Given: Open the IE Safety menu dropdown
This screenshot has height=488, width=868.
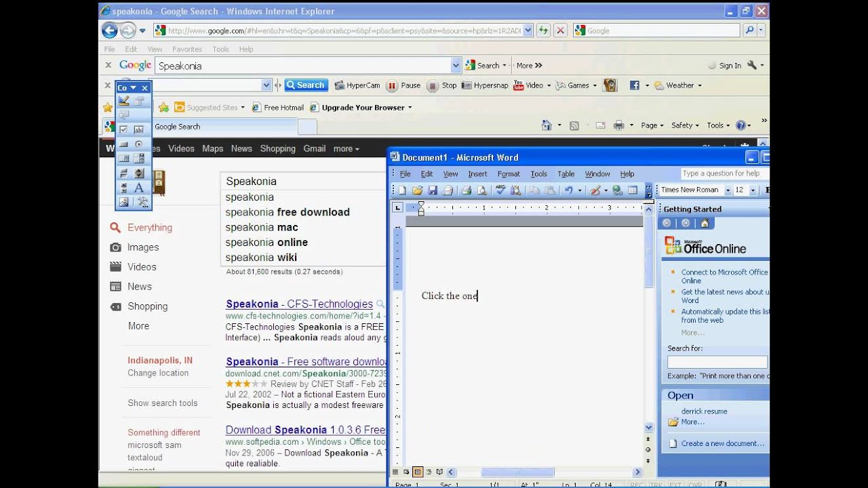Looking at the screenshot, I should click(685, 125).
